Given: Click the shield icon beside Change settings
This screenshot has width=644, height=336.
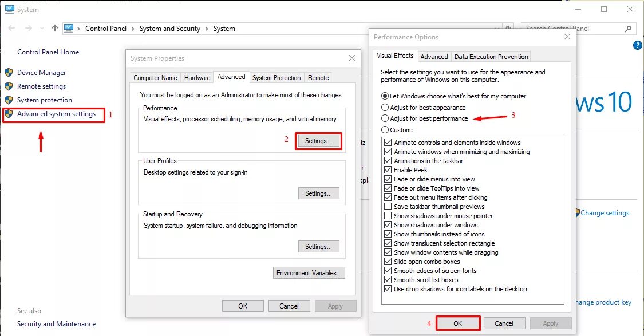Looking at the screenshot, I should point(577,213).
